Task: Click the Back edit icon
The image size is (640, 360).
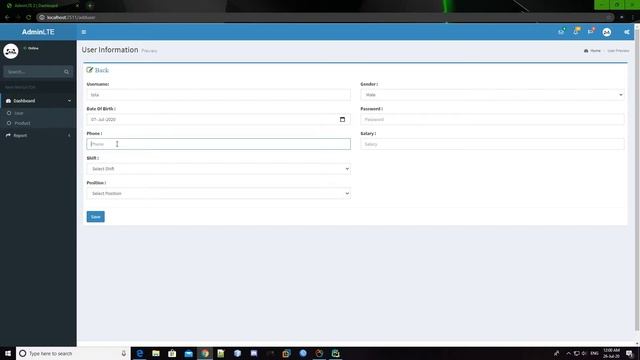Action: point(90,70)
